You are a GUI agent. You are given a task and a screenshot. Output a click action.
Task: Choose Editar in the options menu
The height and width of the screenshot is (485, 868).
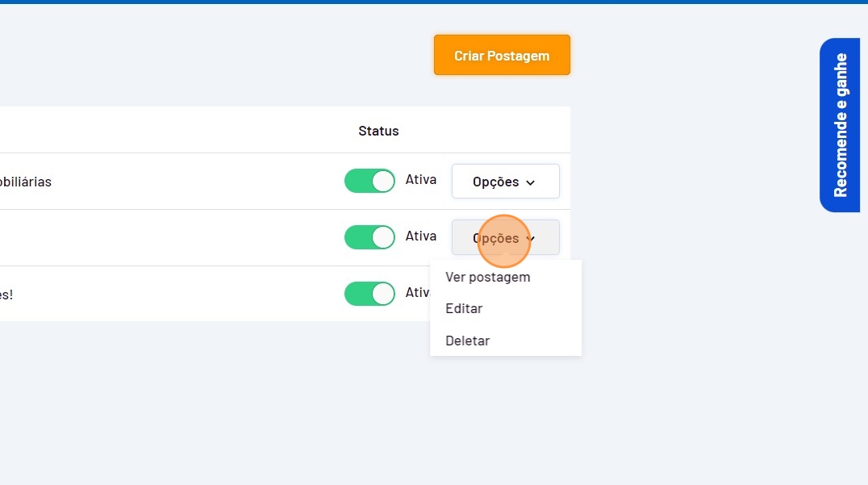point(464,309)
